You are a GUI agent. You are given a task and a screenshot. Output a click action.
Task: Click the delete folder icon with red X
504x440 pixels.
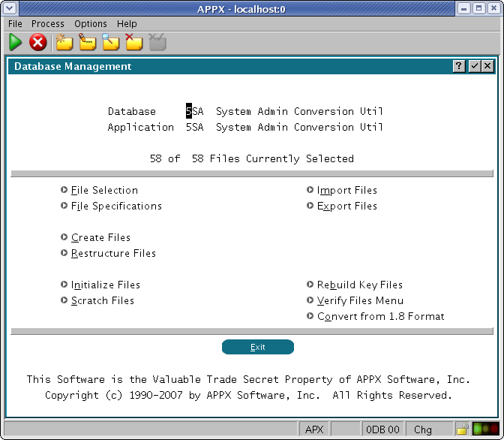pos(133,42)
